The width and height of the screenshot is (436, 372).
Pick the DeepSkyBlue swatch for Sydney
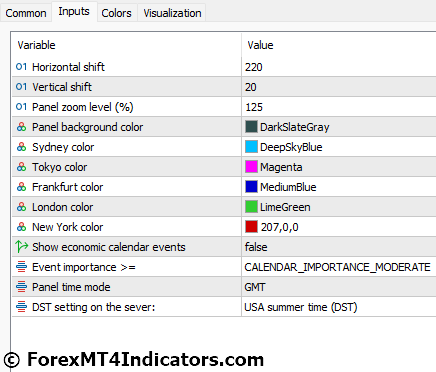coord(251,147)
